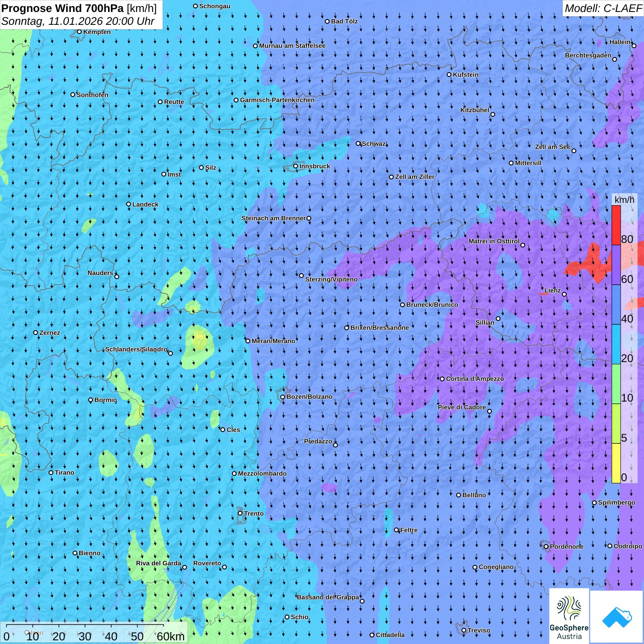This screenshot has width=644, height=644.
Task: Click the Steinach am Brenner label
Action: tap(273, 218)
